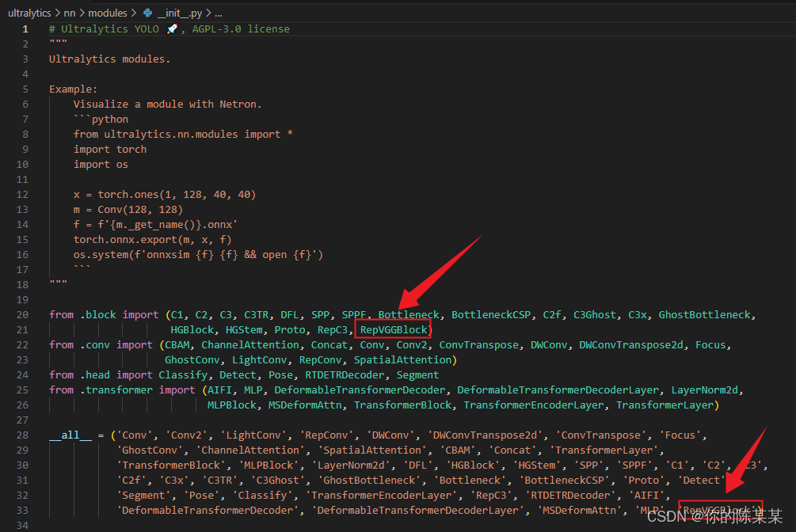The width and height of the screenshot is (796, 532).
Task: Click line number 28 in gutter
Action: click(22, 435)
